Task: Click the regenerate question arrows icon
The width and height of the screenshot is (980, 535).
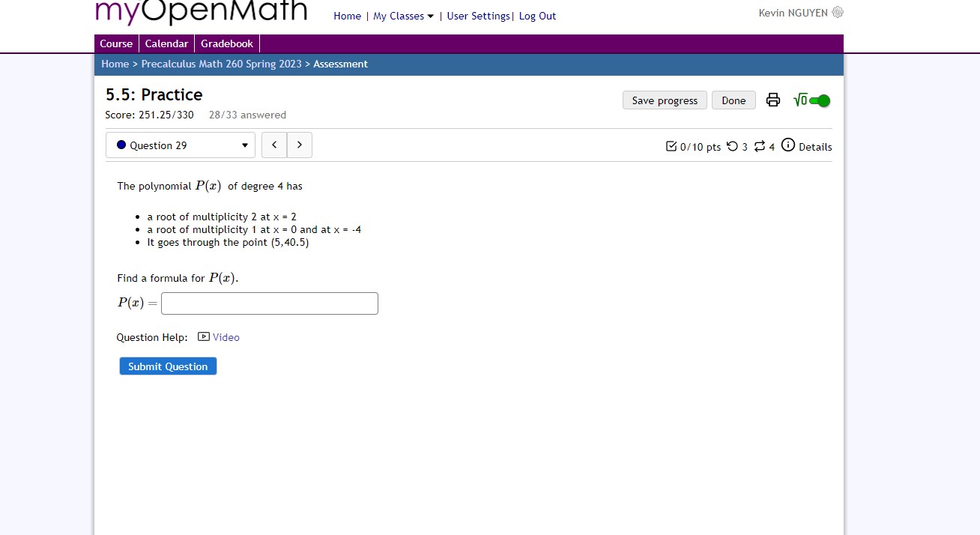Action: 759,146
